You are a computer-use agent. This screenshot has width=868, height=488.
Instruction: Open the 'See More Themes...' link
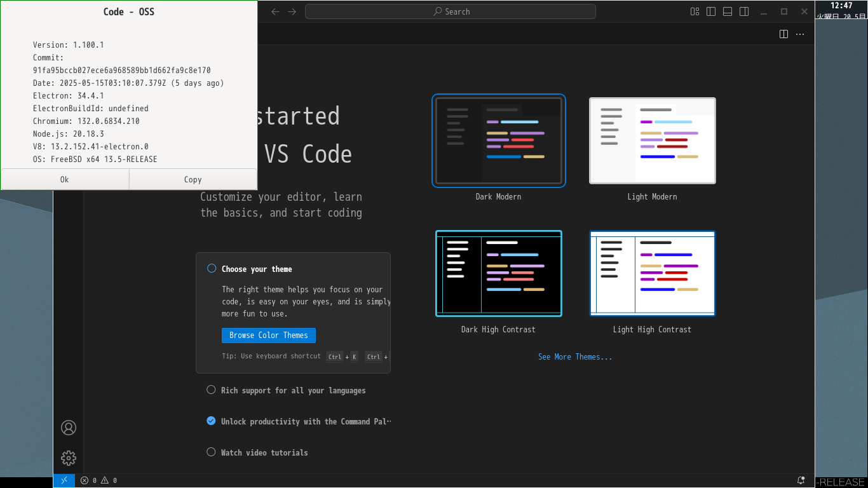click(575, 356)
